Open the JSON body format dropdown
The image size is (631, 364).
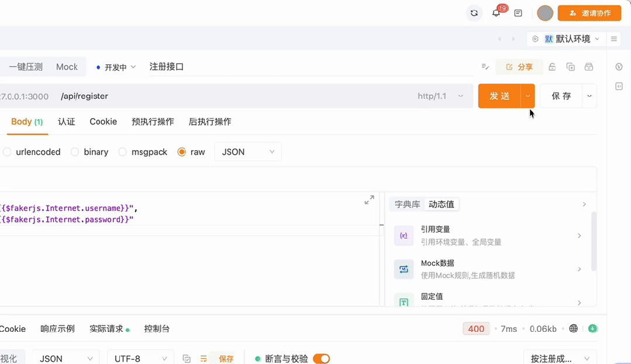[x=247, y=151]
